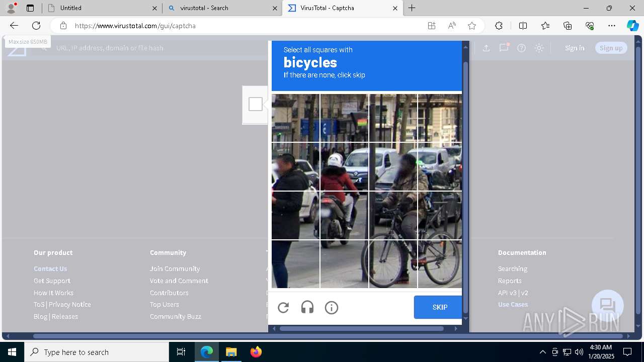The height and width of the screenshot is (362, 644).
Task: Enable read aloud
Action: [452, 26]
